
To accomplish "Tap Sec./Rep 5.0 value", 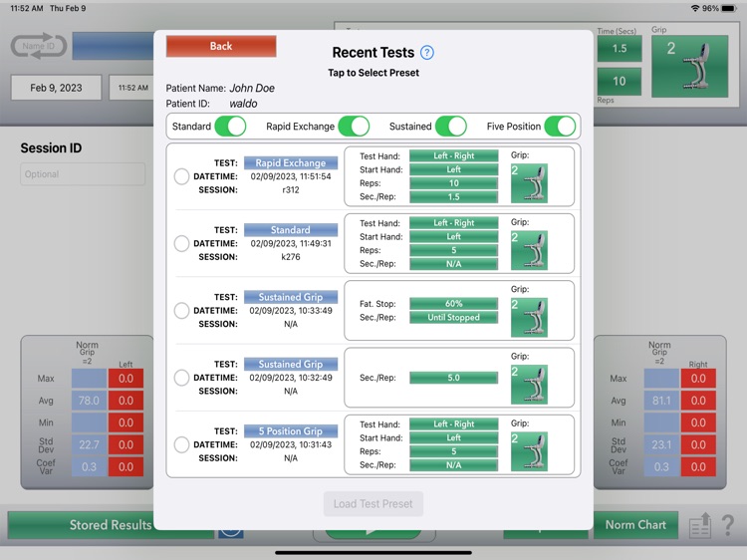I will pos(453,378).
